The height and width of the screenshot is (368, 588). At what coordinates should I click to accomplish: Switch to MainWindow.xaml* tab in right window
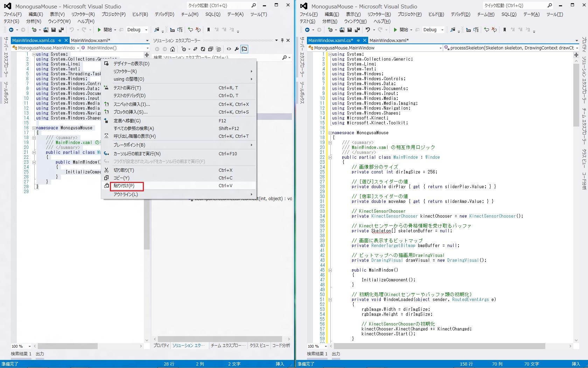pos(389,40)
